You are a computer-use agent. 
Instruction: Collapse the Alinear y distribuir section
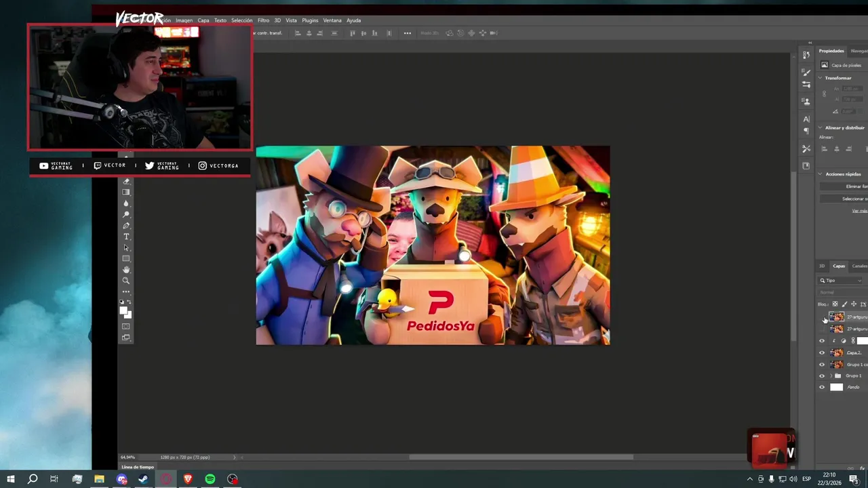click(821, 127)
